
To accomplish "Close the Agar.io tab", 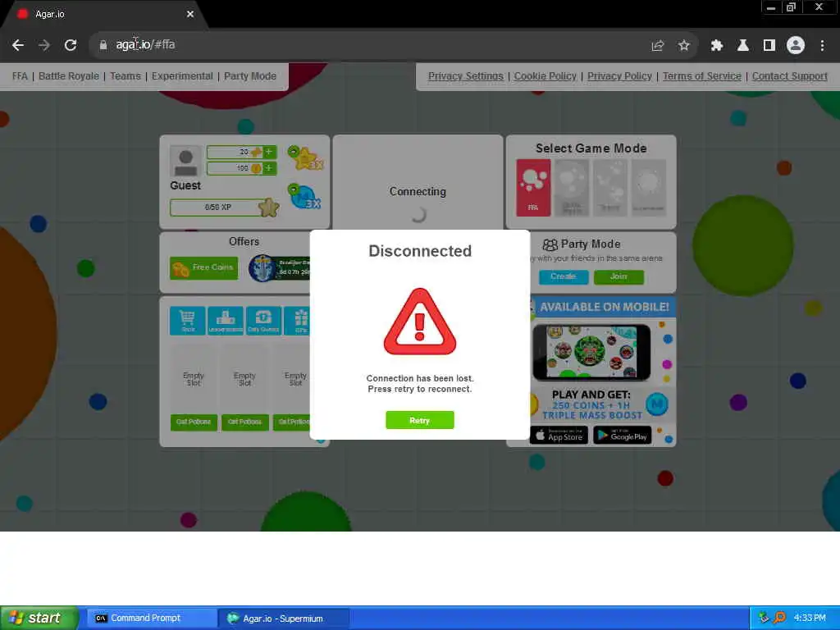I will 190,14.
